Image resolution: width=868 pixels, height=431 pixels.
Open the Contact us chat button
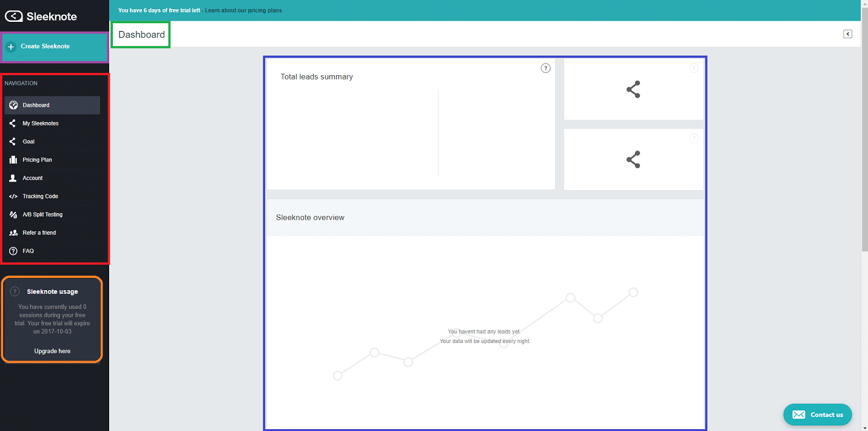[x=818, y=415]
